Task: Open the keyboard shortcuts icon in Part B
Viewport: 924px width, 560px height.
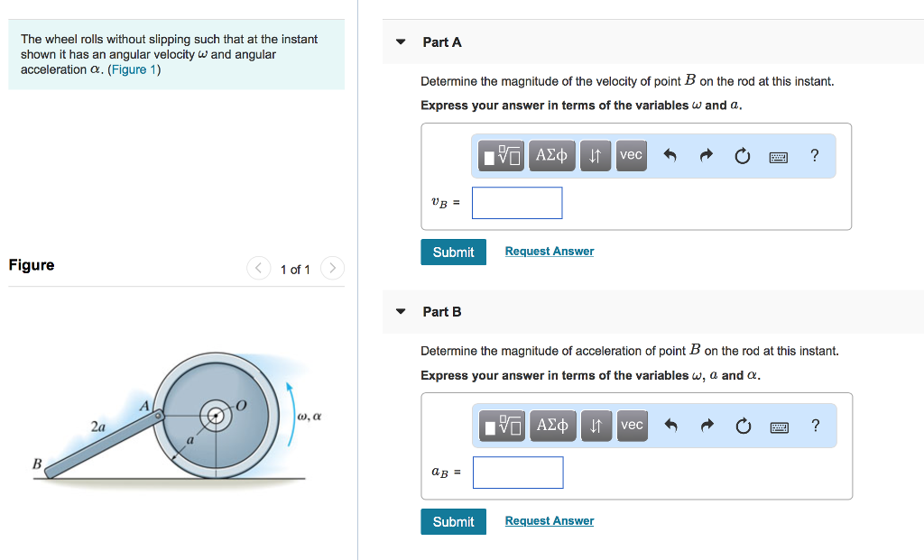Action: coord(778,425)
